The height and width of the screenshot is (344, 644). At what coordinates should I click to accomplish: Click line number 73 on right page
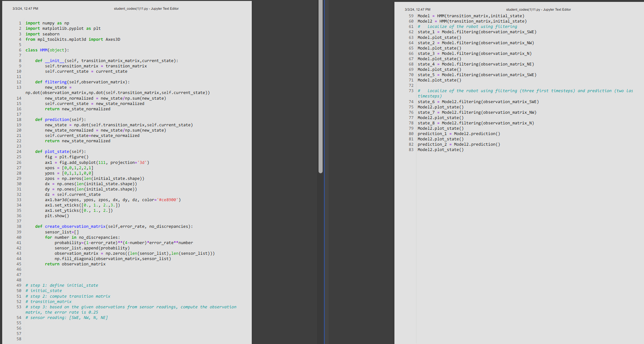[411, 91]
